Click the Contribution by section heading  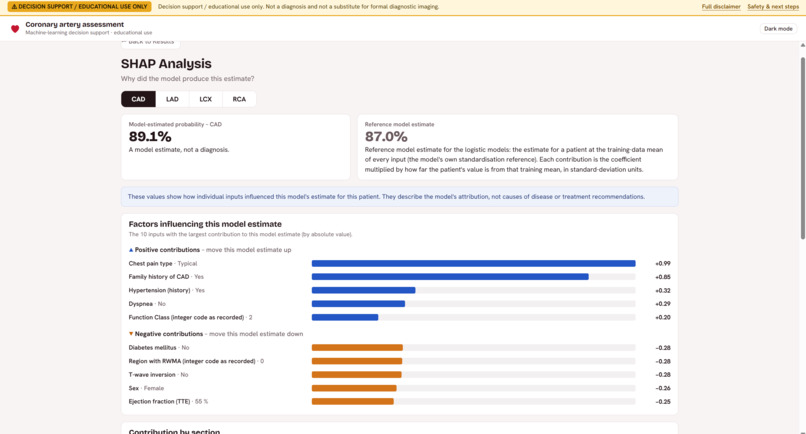click(174, 431)
